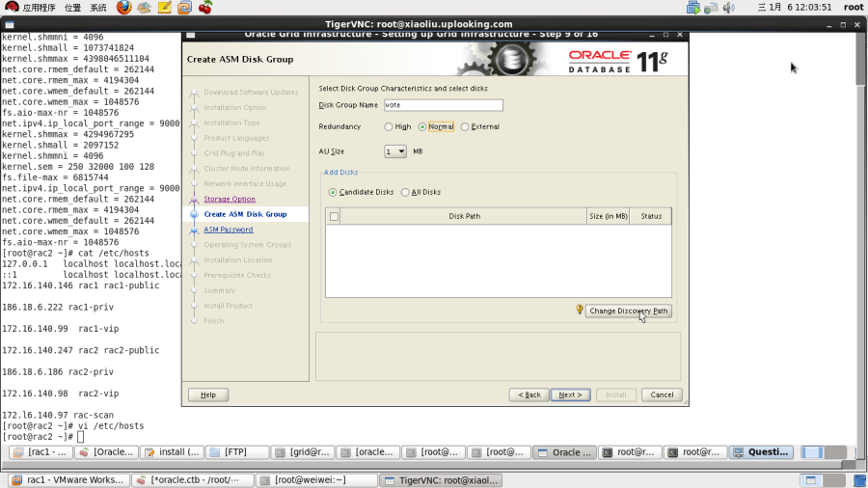
Task: Click the screenshot tool icon in top panel
Action: (x=184, y=7)
